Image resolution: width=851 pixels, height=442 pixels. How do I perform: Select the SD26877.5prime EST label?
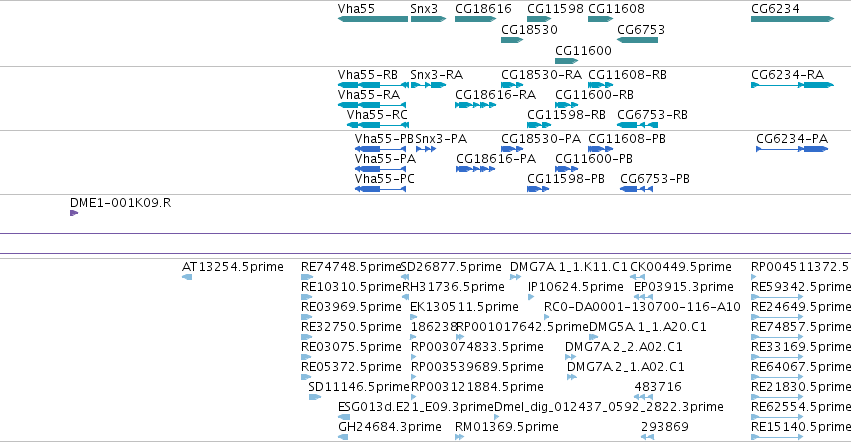click(451, 267)
